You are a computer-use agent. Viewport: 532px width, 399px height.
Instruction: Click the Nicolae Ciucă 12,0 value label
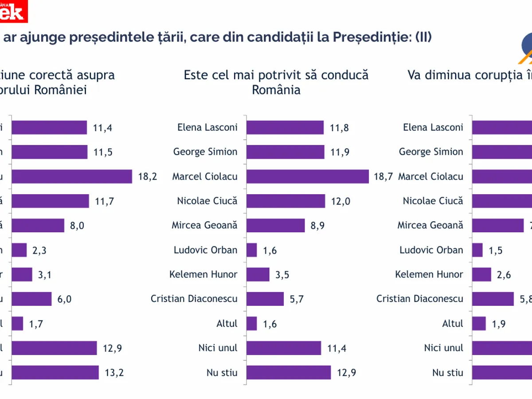pyautogui.click(x=340, y=201)
